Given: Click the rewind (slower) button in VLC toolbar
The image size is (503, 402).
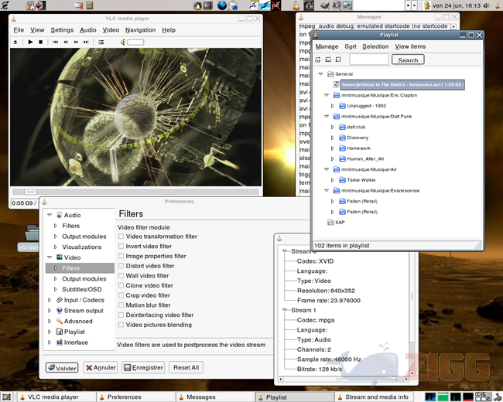Looking at the screenshot, I should 66,42.
